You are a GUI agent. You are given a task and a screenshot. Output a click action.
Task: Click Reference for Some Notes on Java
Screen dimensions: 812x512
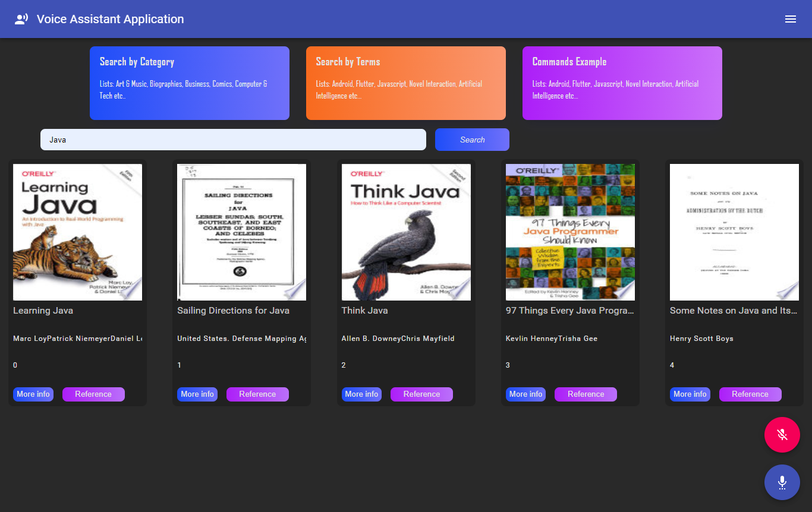coord(750,394)
